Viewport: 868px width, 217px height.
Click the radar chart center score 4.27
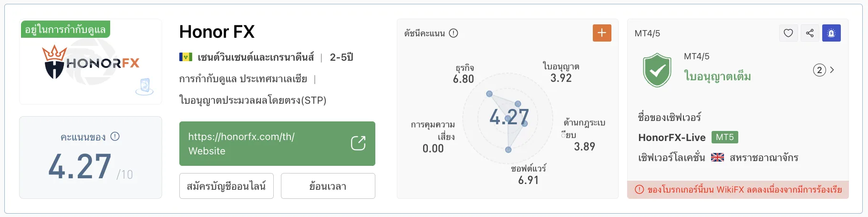pos(509,117)
